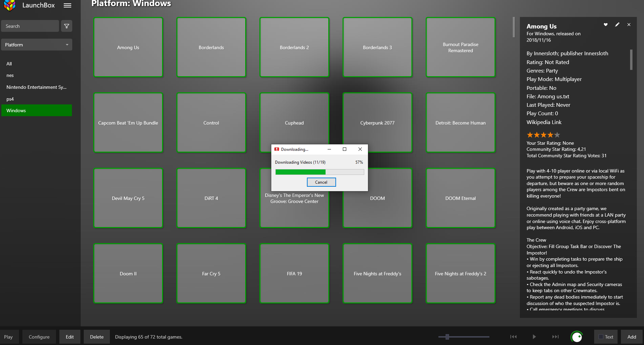Select the All platform filter
Screen dimensions: 644x345
(x=37, y=64)
